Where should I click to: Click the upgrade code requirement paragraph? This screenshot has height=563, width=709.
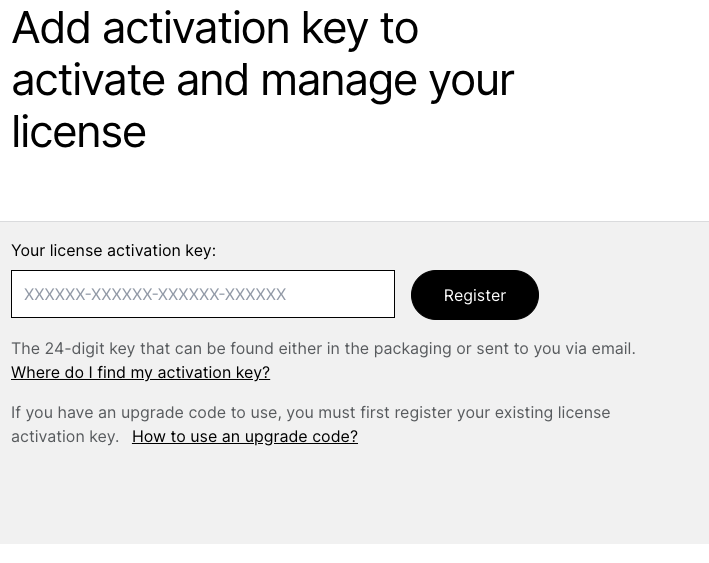(311, 424)
